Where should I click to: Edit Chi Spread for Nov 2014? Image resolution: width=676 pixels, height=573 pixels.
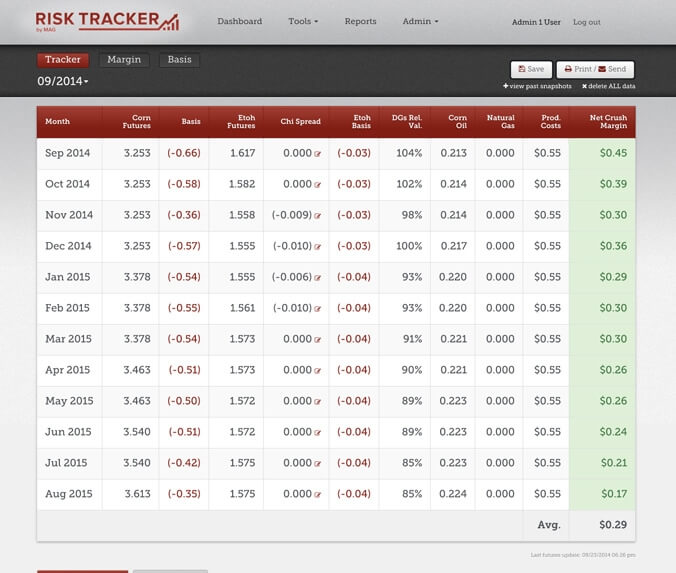[x=317, y=216]
